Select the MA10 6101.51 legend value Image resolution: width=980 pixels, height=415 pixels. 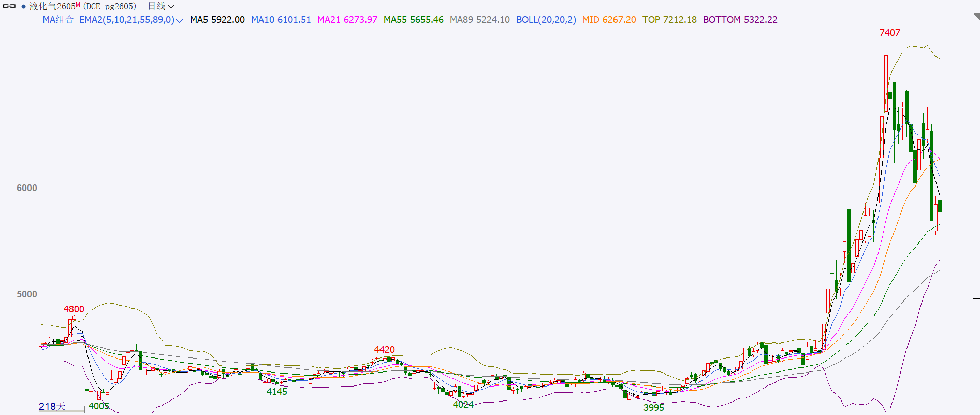pyautogui.click(x=281, y=20)
